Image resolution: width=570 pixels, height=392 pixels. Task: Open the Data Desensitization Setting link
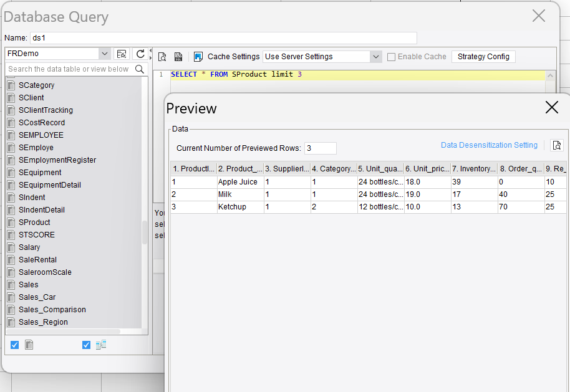click(x=489, y=145)
